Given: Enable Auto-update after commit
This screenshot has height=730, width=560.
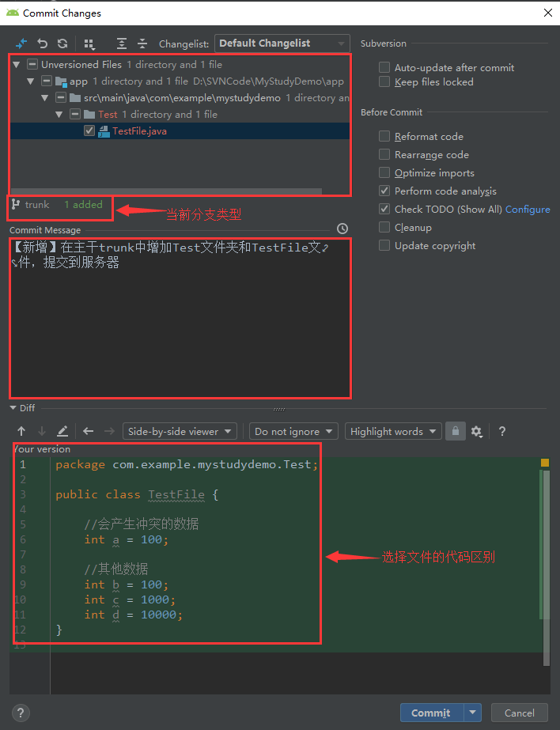Looking at the screenshot, I should pos(384,67).
